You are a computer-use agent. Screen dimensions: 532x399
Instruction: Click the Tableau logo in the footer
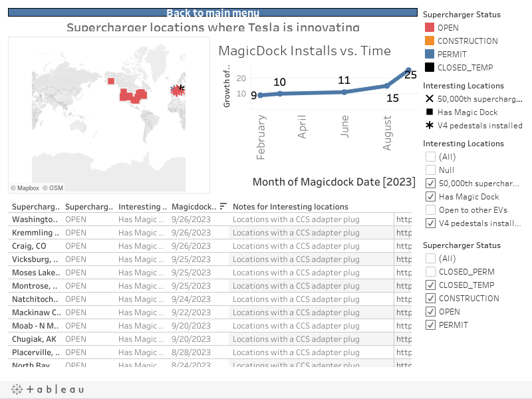click(x=47, y=389)
